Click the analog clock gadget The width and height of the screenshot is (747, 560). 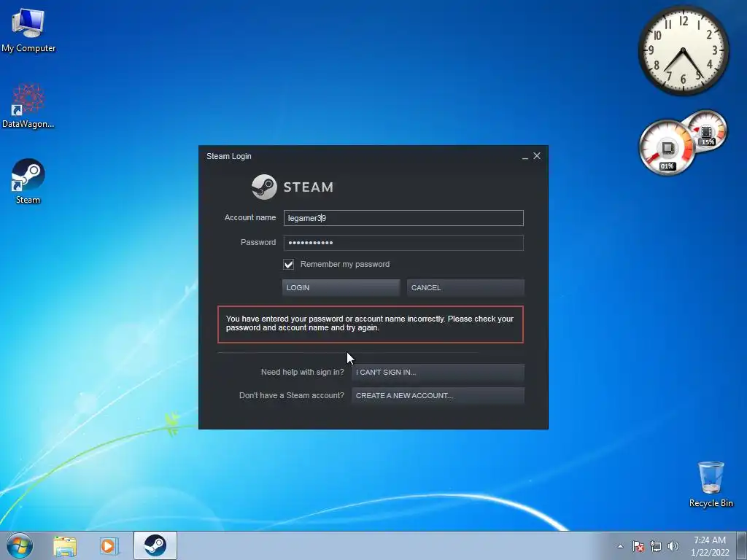(x=683, y=50)
